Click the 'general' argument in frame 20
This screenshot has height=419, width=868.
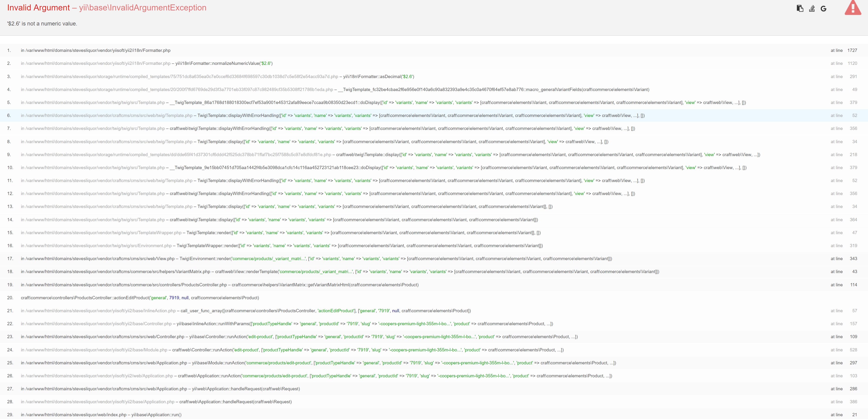click(x=158, y=298)
